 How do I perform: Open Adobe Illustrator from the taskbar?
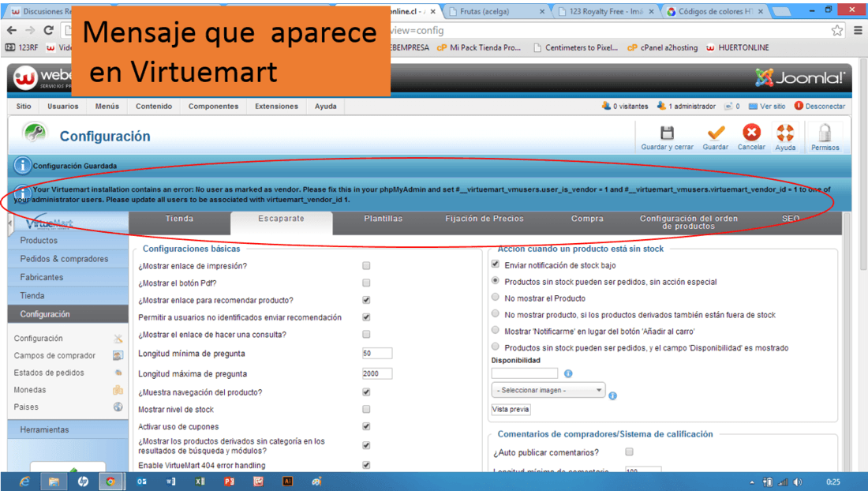click(x=287, y=482)
